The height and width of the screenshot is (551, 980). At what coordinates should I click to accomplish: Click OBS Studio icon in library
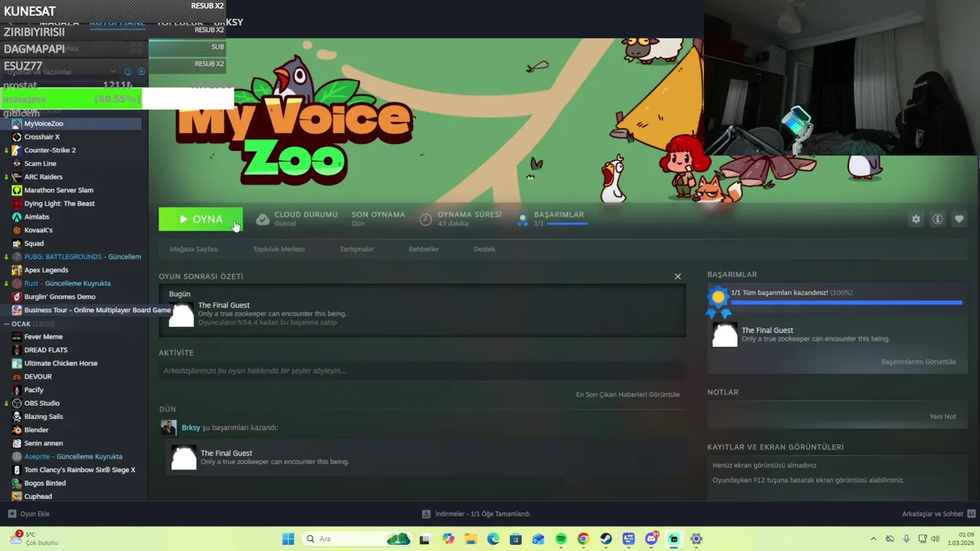click(17, 403)
